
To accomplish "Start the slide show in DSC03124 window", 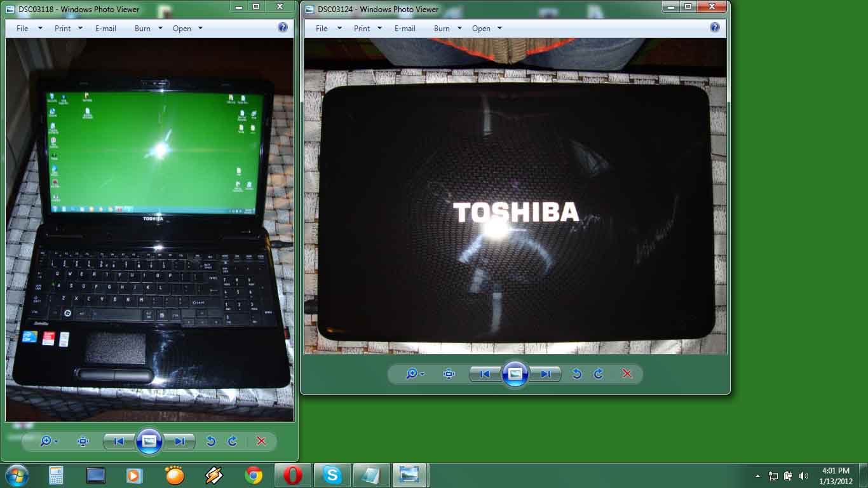I will click(515, 374).
